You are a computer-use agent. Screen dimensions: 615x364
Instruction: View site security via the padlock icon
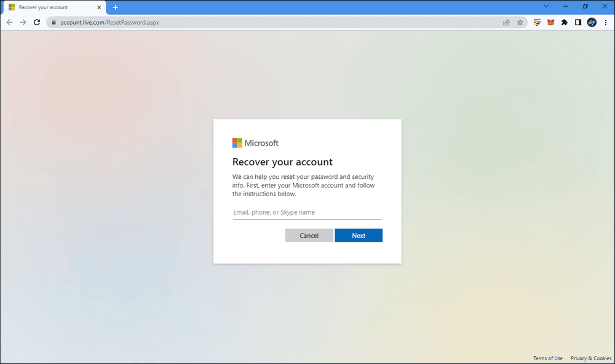pos(54,22)
